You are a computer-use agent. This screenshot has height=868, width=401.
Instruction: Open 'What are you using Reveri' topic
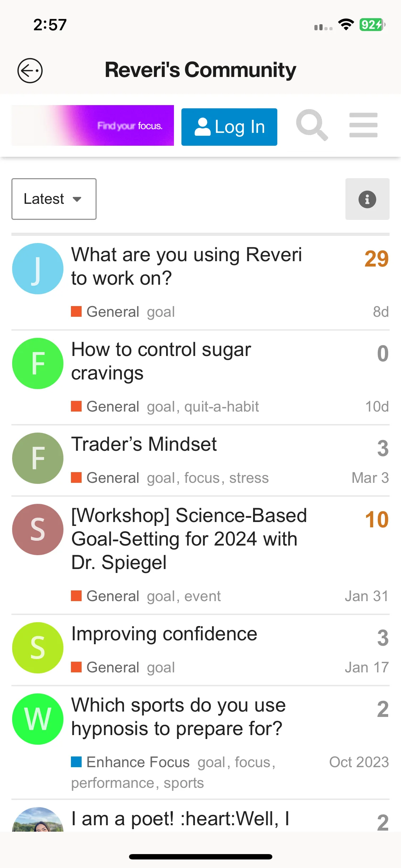[x=186, y=267]
